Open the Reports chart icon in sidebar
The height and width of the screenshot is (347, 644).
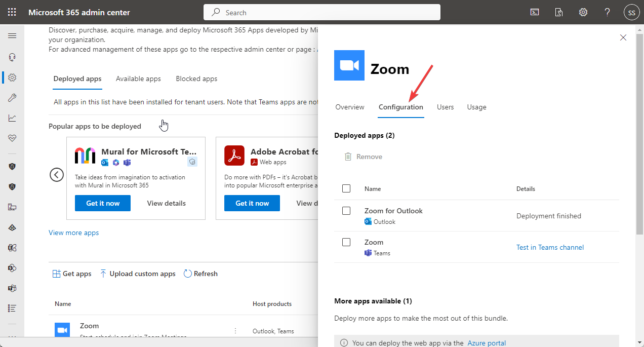(x=12, y=118)
